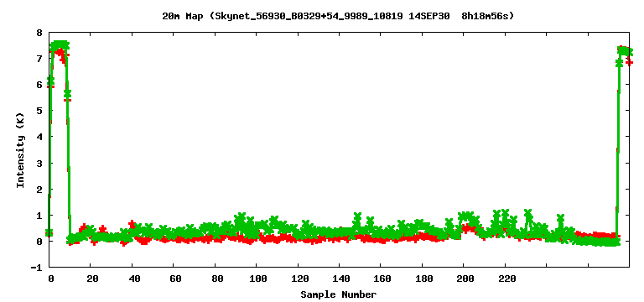The image size is (644, 302).
Task: Click the red marker spike near sample 40
Action: (132, 224)
